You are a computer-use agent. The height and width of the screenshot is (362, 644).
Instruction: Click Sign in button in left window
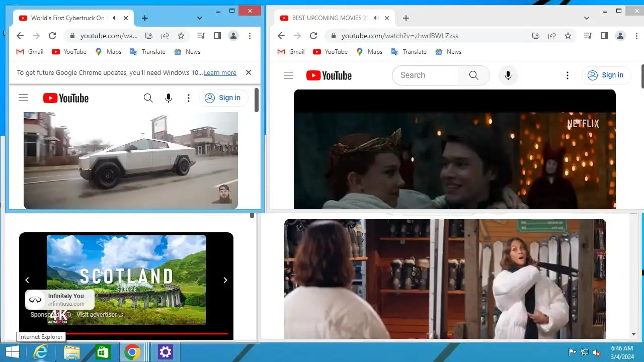click(223, 98)
